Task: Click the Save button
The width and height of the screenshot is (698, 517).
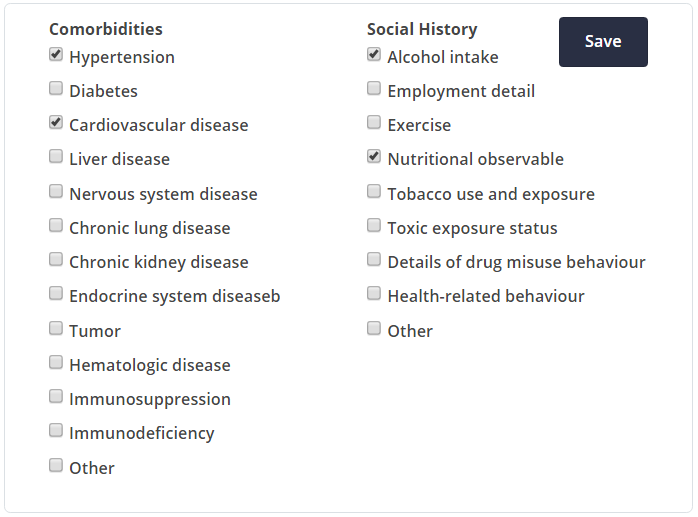Action: tap(603, 42)
